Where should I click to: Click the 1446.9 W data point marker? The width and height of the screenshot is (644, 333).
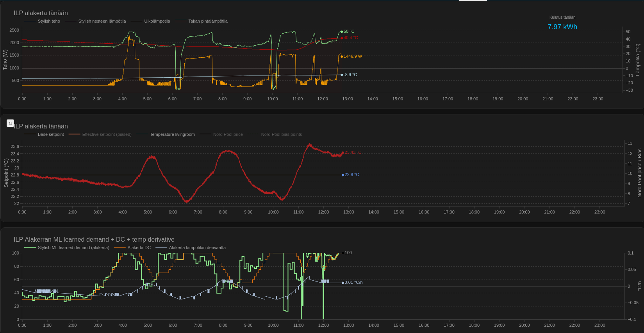(342, 57)
